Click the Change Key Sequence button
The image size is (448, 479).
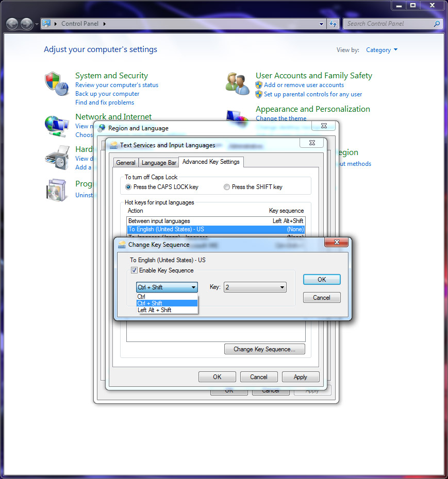(264, 349)
